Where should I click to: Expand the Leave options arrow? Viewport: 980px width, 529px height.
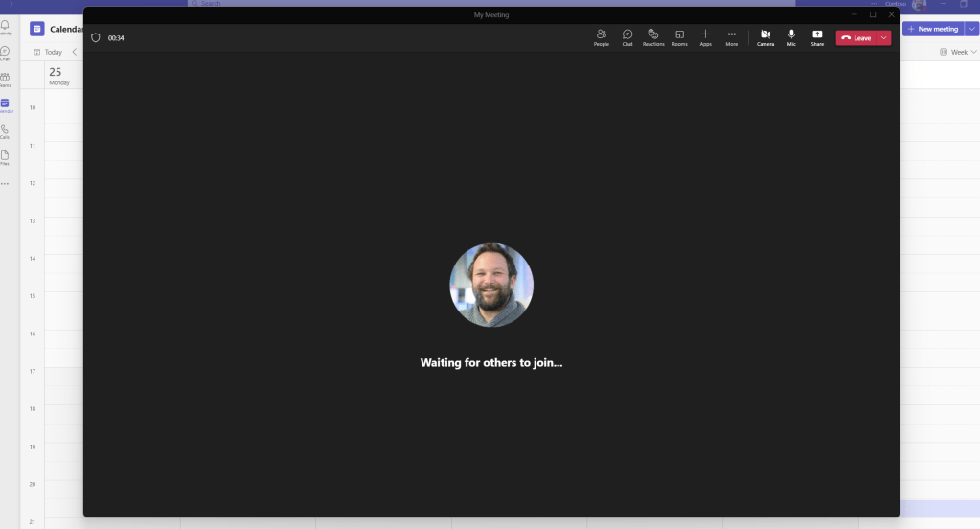pos(884,38)
